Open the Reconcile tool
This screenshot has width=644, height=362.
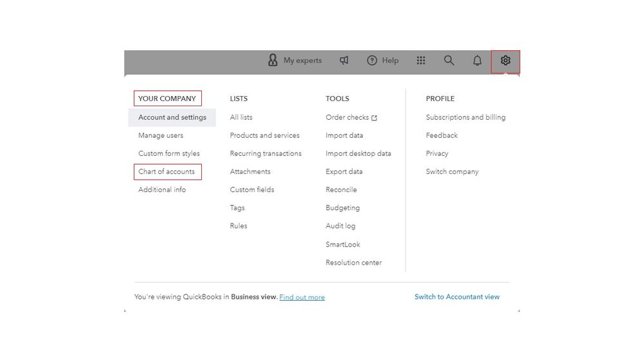(341, 189)
